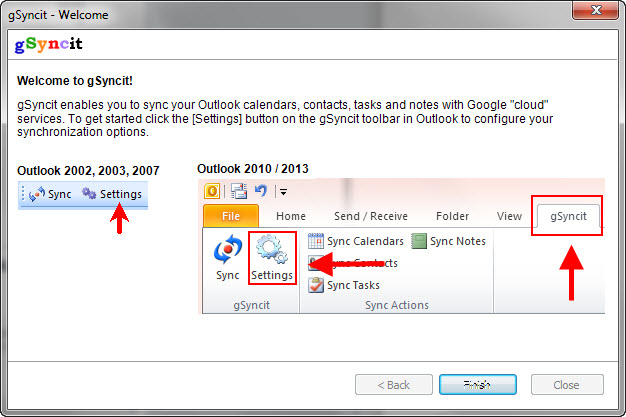
Task: Click the "Welcome to gSyncit!" heading
Action: pos(75,81)
